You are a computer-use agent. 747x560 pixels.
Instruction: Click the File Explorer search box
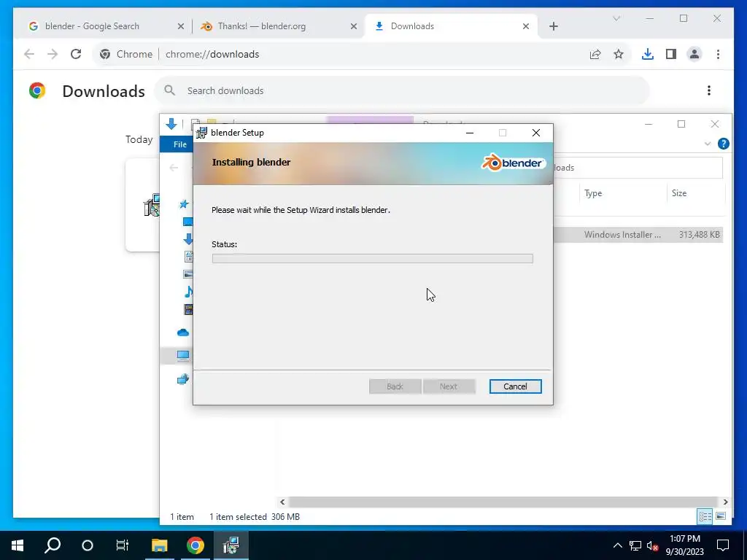point(638,168)
